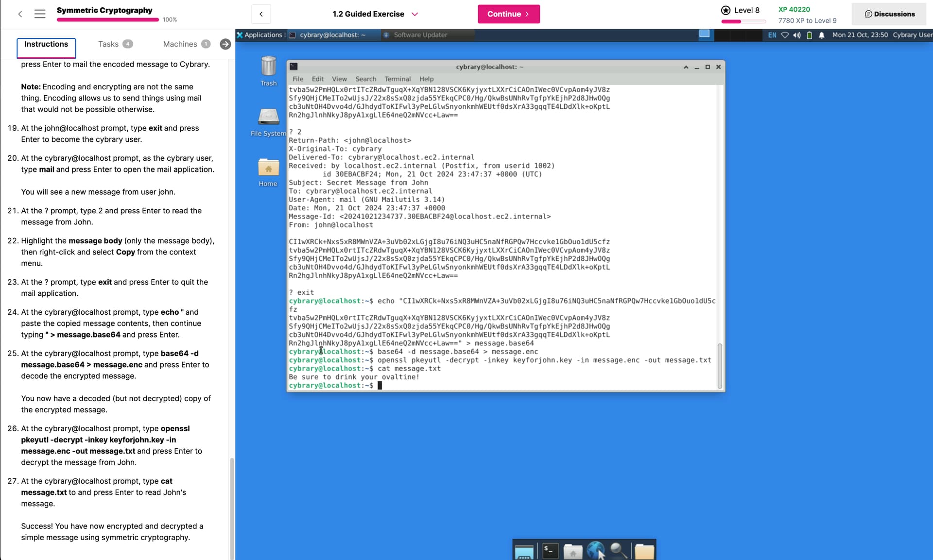This screenshot has width=933, height=560.
Task: Expand the 1.2 Guided Exercise dropdown
Action: click(415, 14)
